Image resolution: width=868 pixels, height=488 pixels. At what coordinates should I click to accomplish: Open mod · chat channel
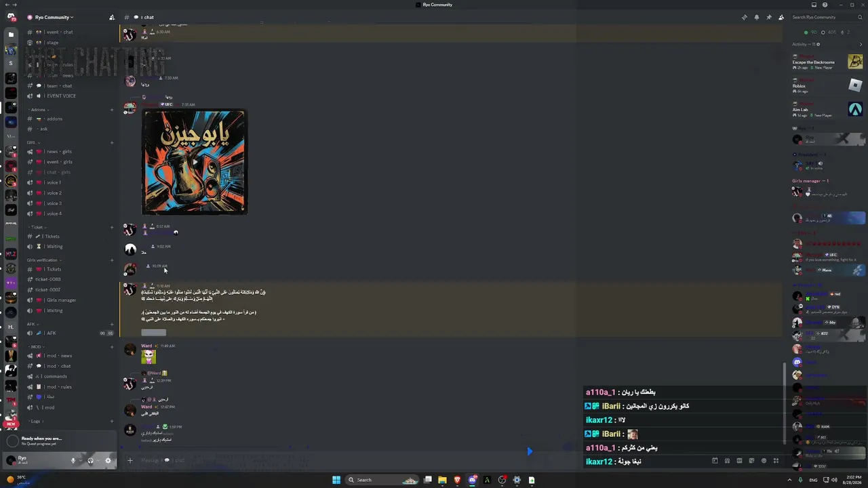pos(71,366)
